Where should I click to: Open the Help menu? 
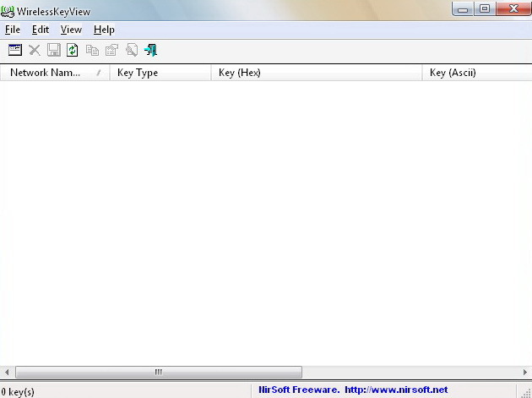pyautogui.click(x=104, y=30)
